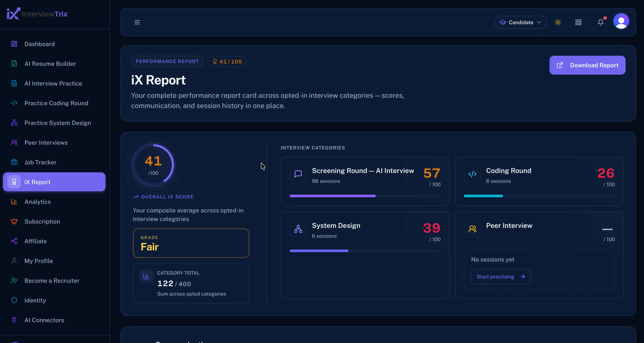
Task: Click the AI Resume Builder icon
Action: [x=14, y=63]
